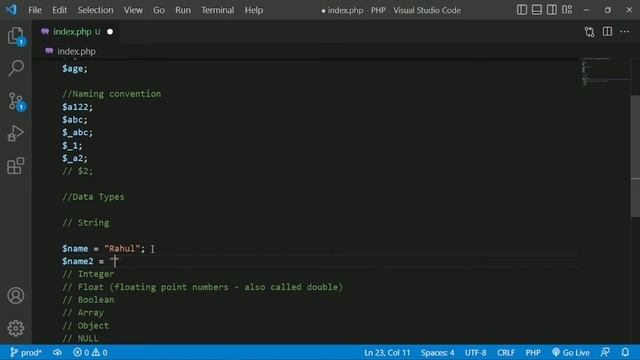This screenshot has height=360, width=640.
Task: Click the vertical editor scrollbar
Action: [635, 156]
